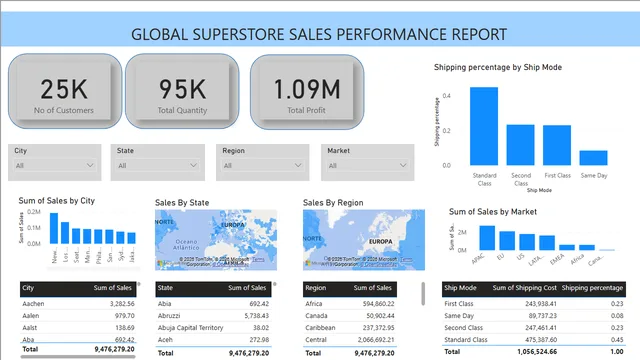This screenshot has height=360, width=640.
Task: Click the report title Global Superstore Sales
Action: (319, 34)
